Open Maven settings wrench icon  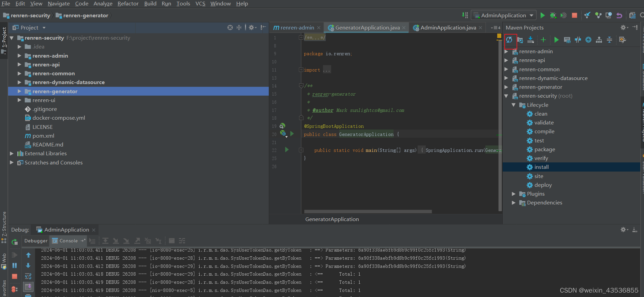(x=622, y=40)
